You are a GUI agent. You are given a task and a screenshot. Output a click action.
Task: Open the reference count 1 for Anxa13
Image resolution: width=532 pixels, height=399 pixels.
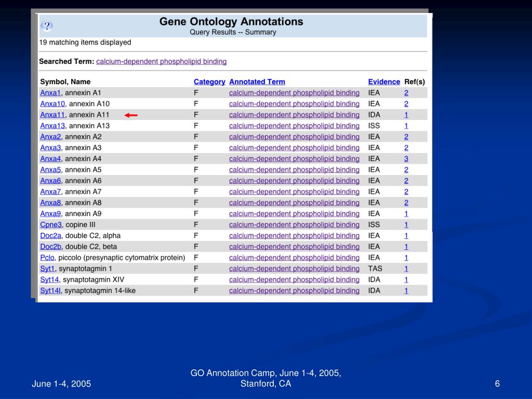tap(406, 126)
